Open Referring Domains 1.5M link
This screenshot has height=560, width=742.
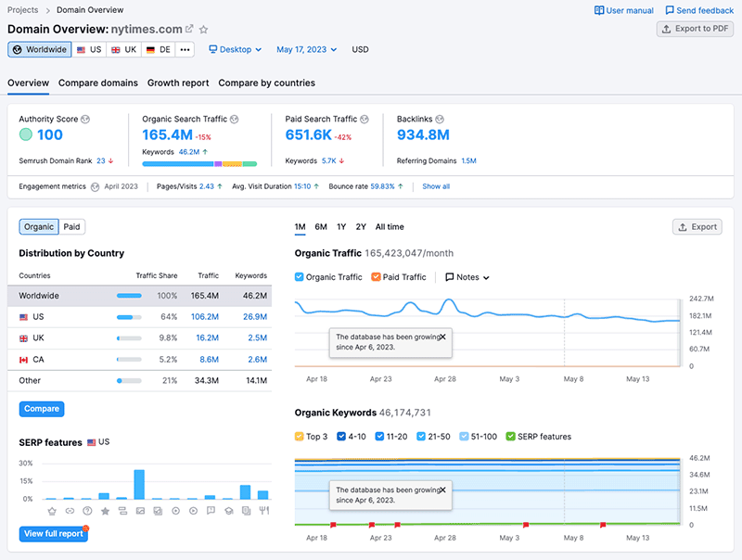(469, 160)
